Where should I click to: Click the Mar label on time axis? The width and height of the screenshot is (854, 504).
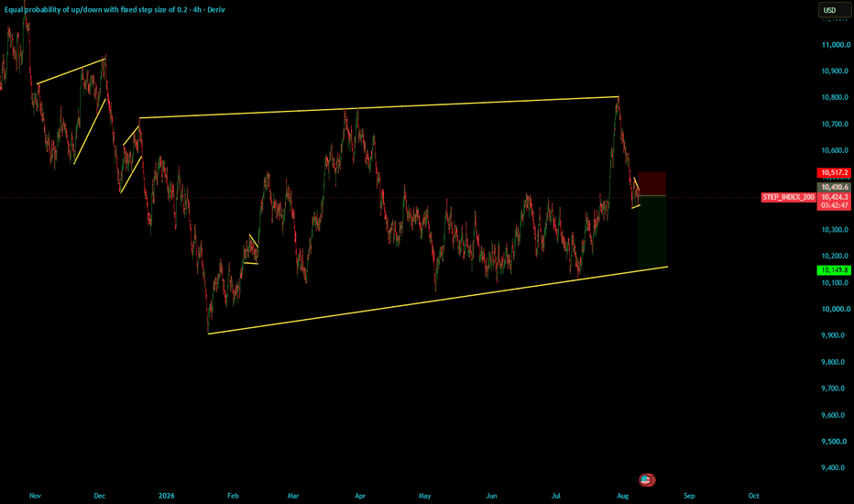click(x=293, y=496)
